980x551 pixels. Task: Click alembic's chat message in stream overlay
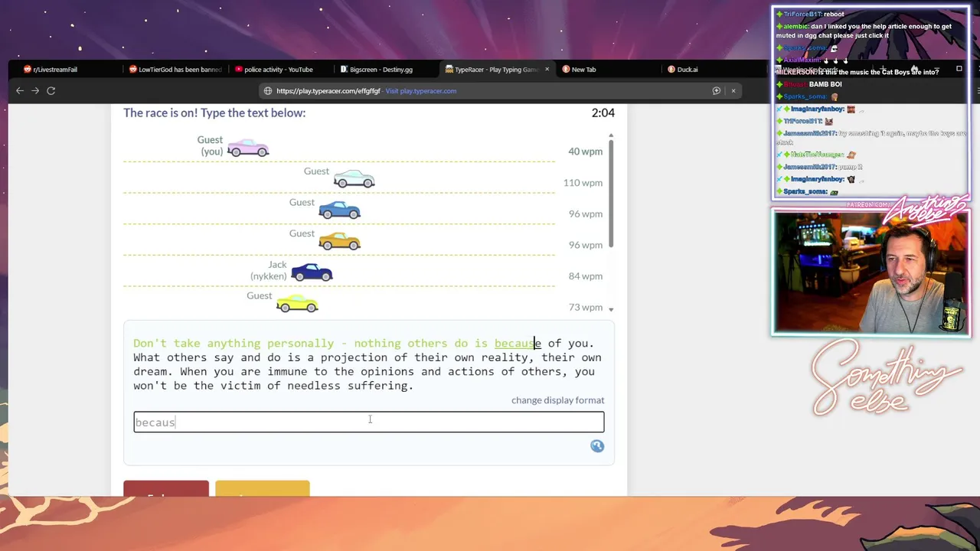(x=864, y=31)
